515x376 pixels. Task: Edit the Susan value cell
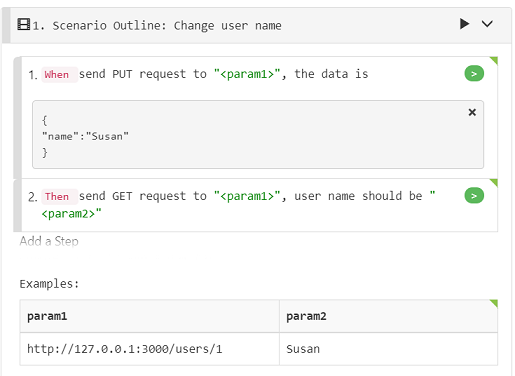pyautogui.click(x=388, y=349)
